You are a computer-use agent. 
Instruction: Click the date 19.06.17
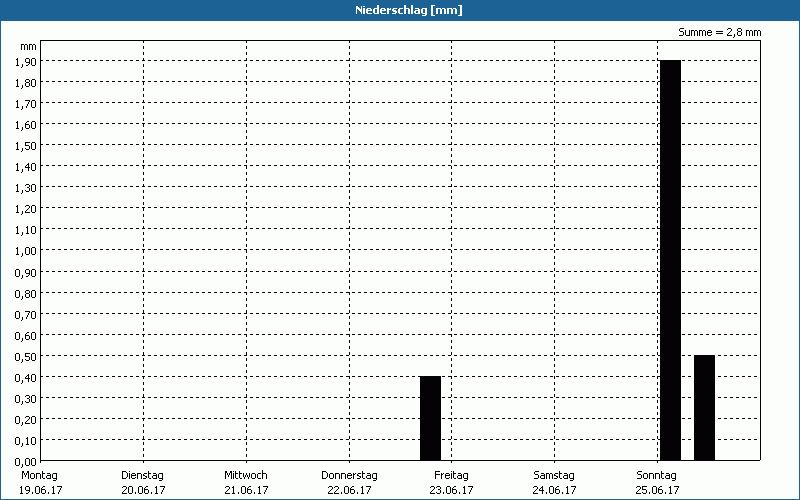tap(40, 490)
